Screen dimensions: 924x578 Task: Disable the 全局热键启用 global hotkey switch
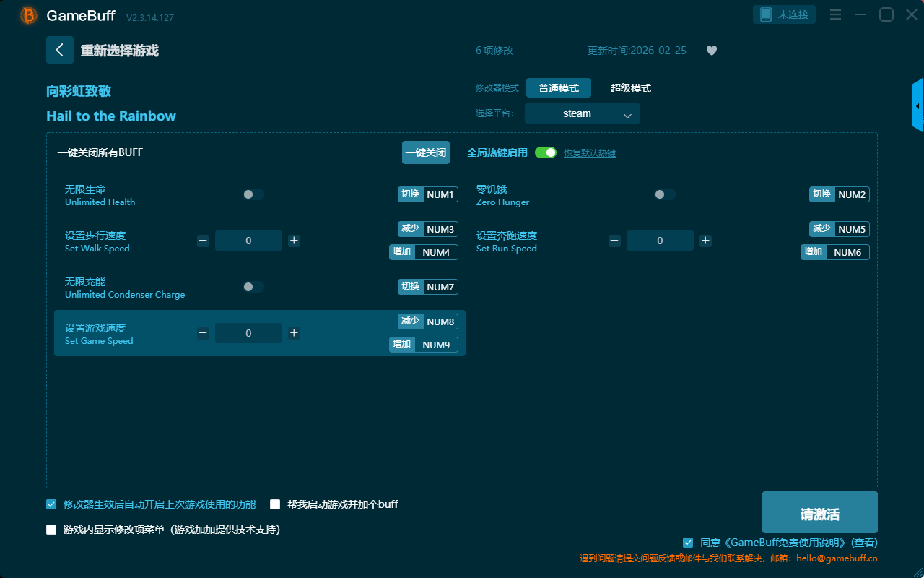tap(546, 152)
